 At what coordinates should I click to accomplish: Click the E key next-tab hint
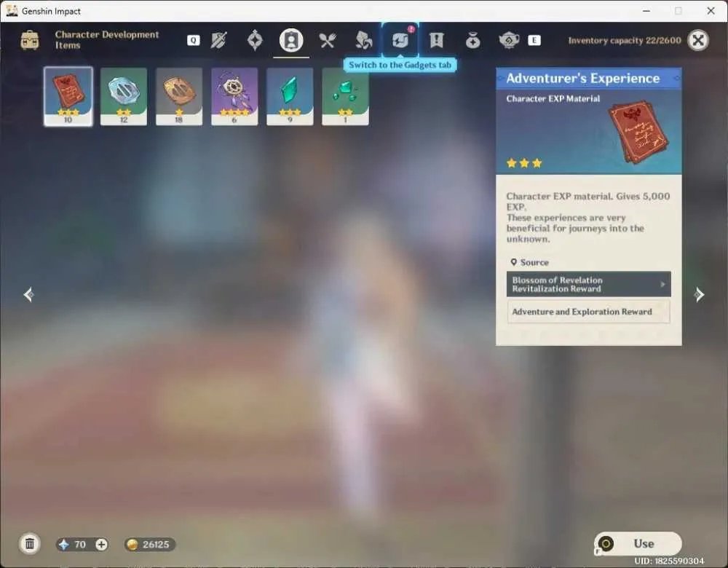pyautogui.click(x=534, y=40)
